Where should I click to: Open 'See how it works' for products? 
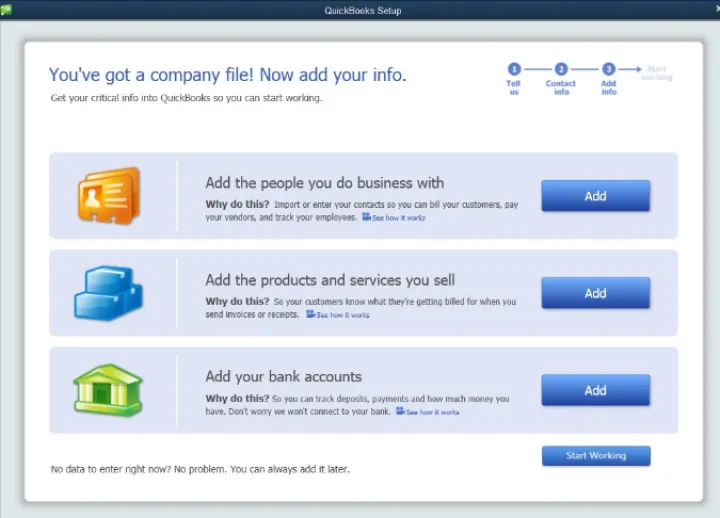[x=342, y=314]
